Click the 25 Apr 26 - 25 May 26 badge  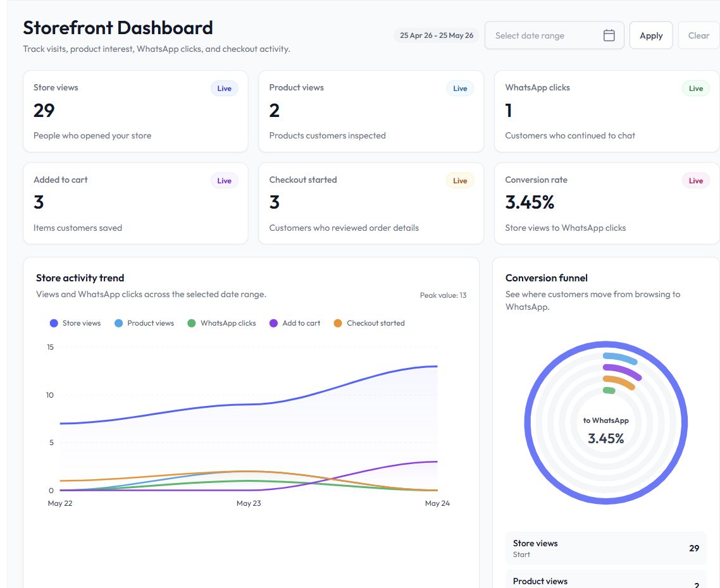(x=436, y=35)
